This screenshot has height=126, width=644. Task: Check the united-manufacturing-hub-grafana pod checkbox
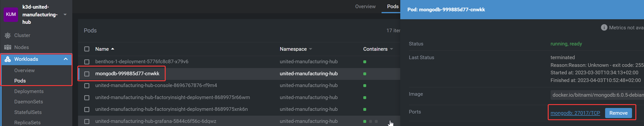[x=87, y=122]
